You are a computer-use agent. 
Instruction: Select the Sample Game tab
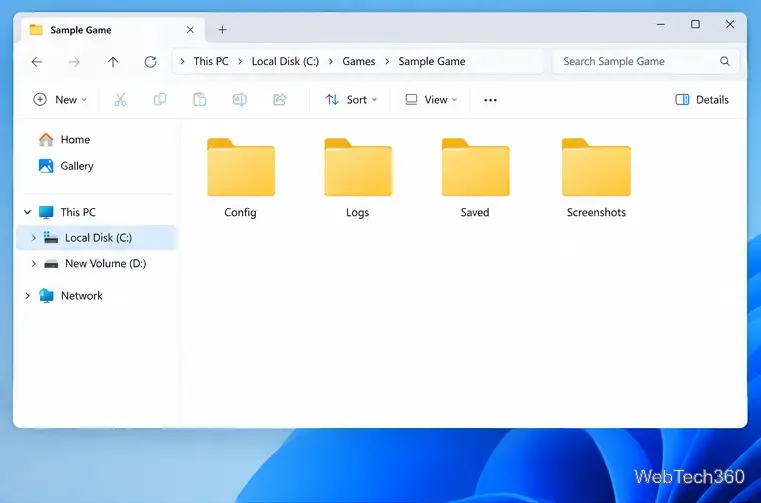113,30
